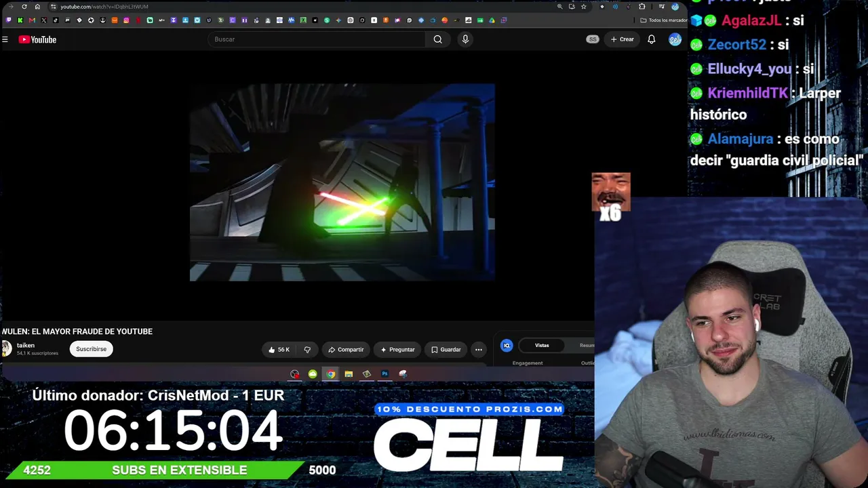Click the 10% DESCUENTO PROZIS.COM banner

(x=469, y=409)
